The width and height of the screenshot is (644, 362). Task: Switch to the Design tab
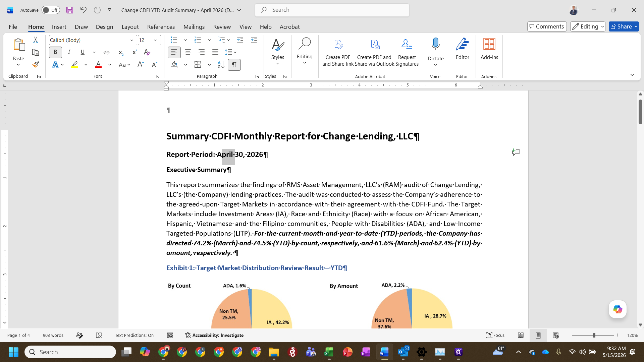click(x=104, y=27)
